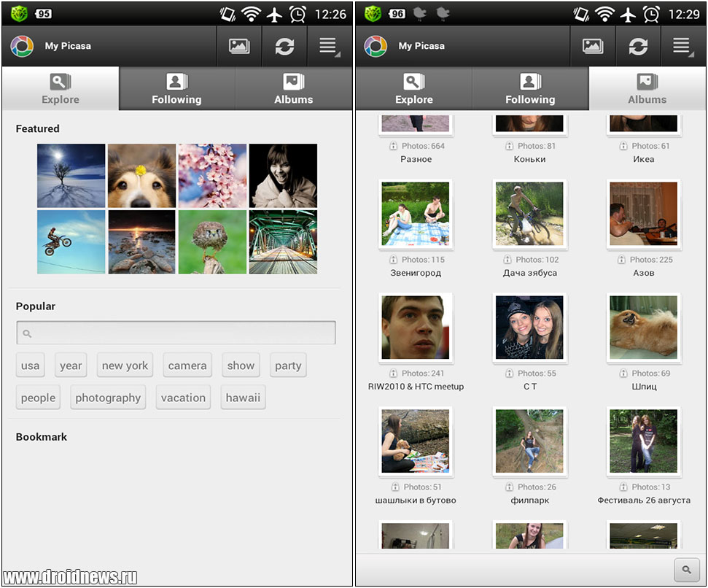Viewport: 708px width, 588px height.
Task: Click the lock icon next to Photos: 241
Action: [x=393, y=374]
